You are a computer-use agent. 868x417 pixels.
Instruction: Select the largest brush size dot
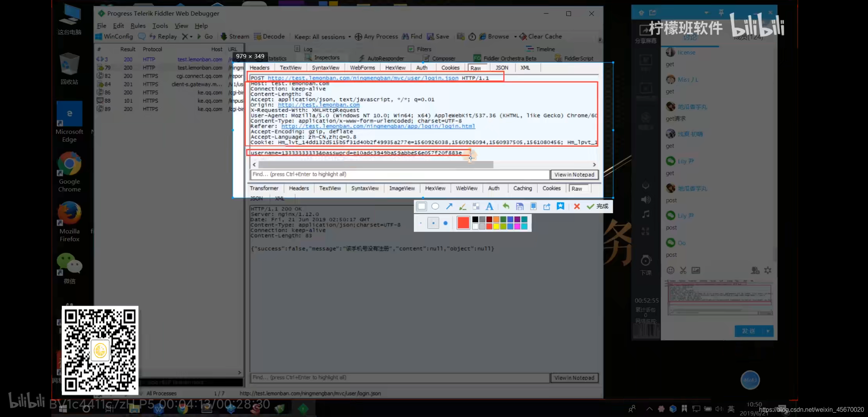[x=446, y=223]
